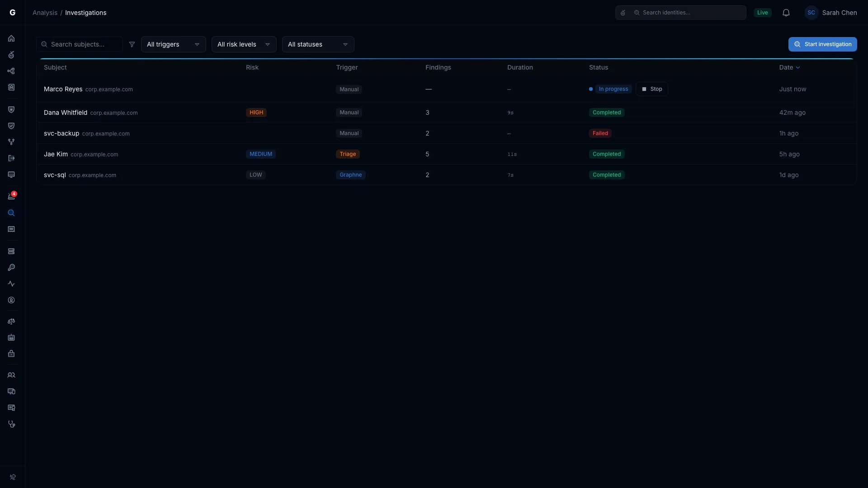Open the balance scales icon in the sidebar
Viewport: 868px width, 488px height.
point(11,321)
